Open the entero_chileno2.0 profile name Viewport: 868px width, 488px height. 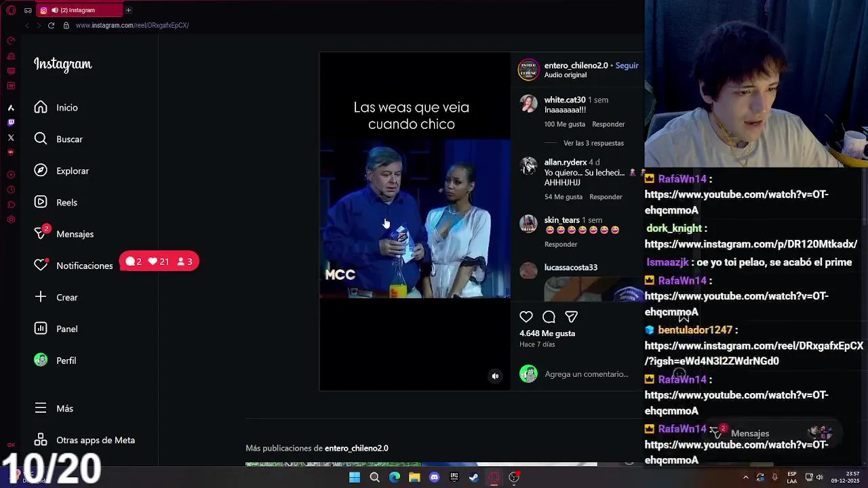pyautogui.click(x=576, y=65)
